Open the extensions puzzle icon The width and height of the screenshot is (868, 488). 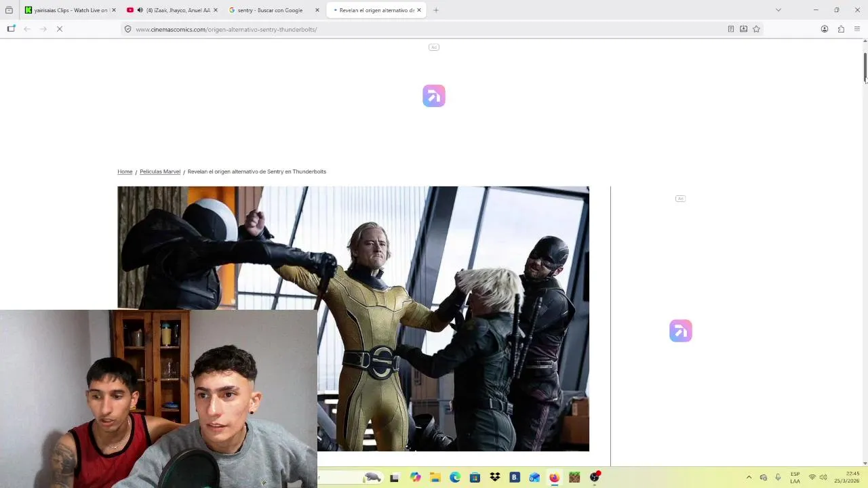point(841,29)
